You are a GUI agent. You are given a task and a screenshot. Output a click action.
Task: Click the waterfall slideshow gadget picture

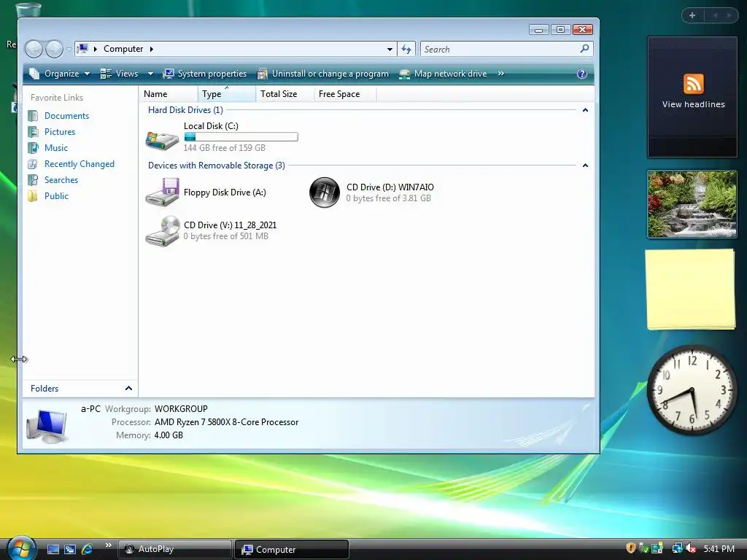pos(692,204)
